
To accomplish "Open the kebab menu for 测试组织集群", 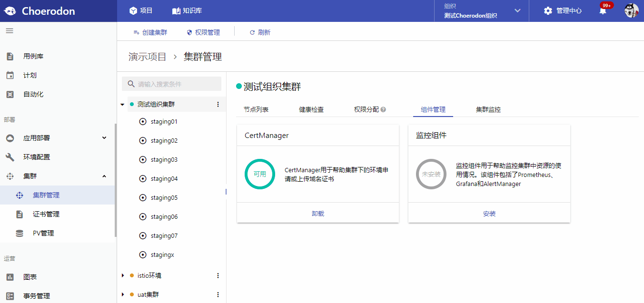I will tap(218, 104).
